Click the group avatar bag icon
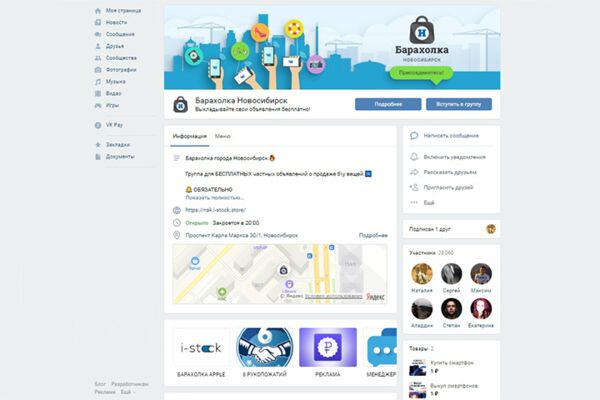Viewport: 600px width, 400px height. (181, 104)
